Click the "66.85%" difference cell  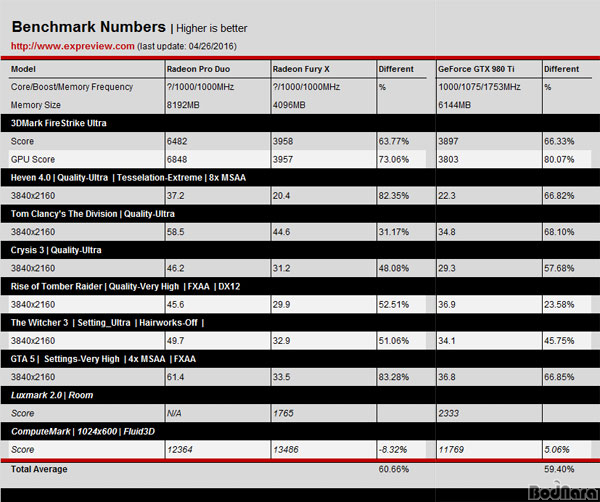click(x=559, y=377)
